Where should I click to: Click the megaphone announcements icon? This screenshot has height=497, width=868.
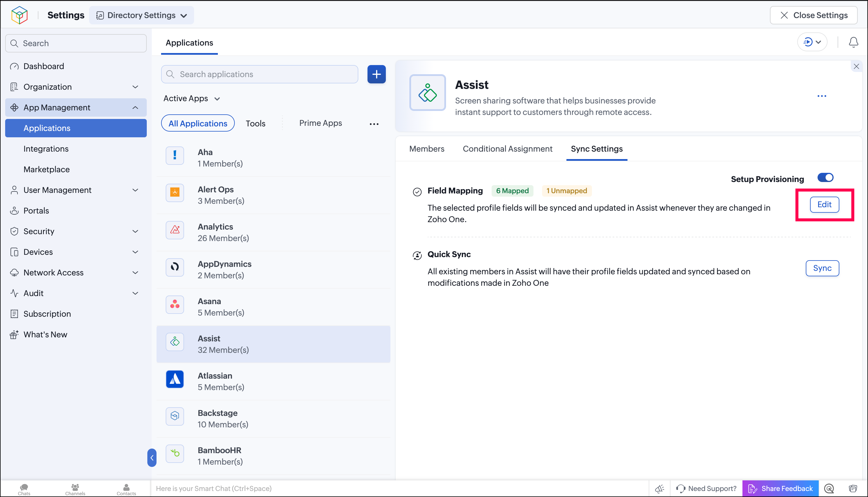[659, 488]
